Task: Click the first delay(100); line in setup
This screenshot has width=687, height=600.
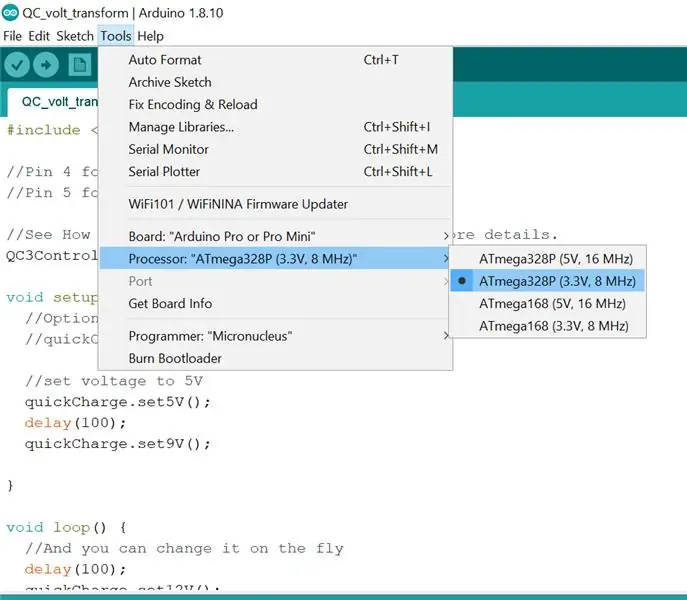Action: [x=75, y=423]
